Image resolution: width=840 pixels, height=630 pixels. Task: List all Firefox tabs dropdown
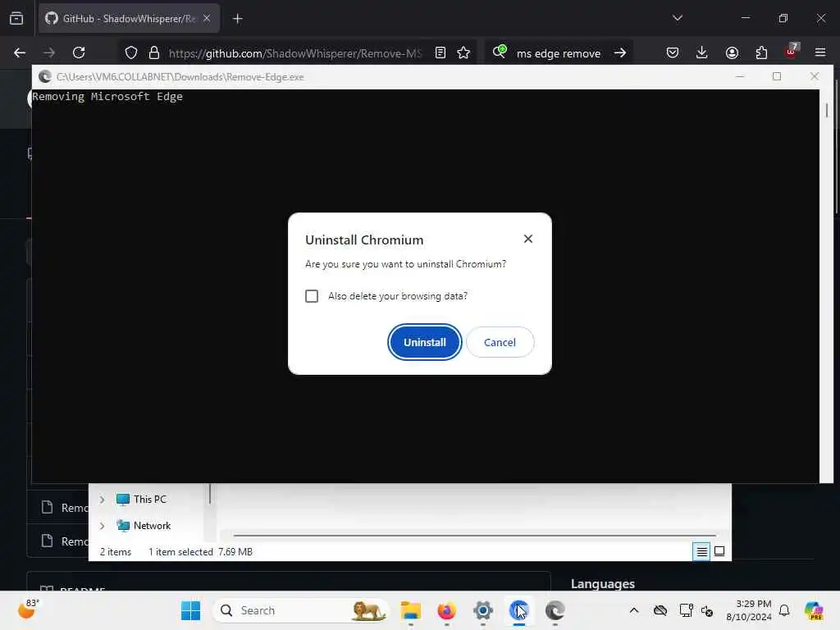(677, 18)
